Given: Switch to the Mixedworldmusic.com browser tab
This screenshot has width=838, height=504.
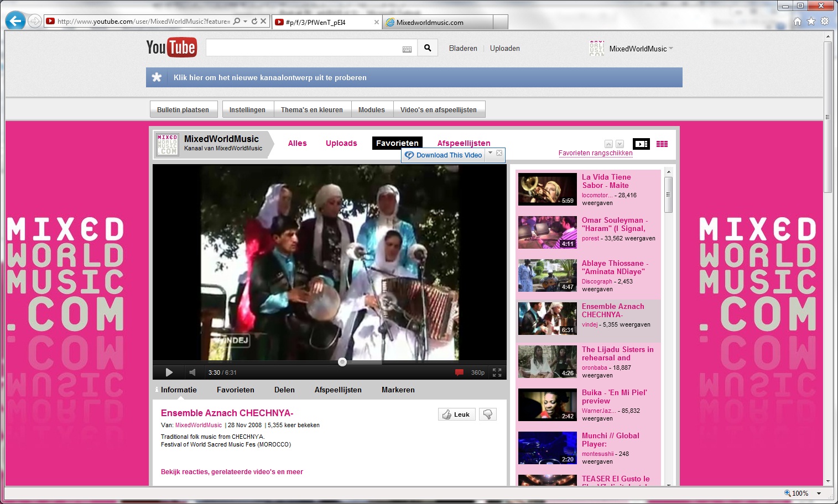Looking at the screenshot, I should [437, 23].
